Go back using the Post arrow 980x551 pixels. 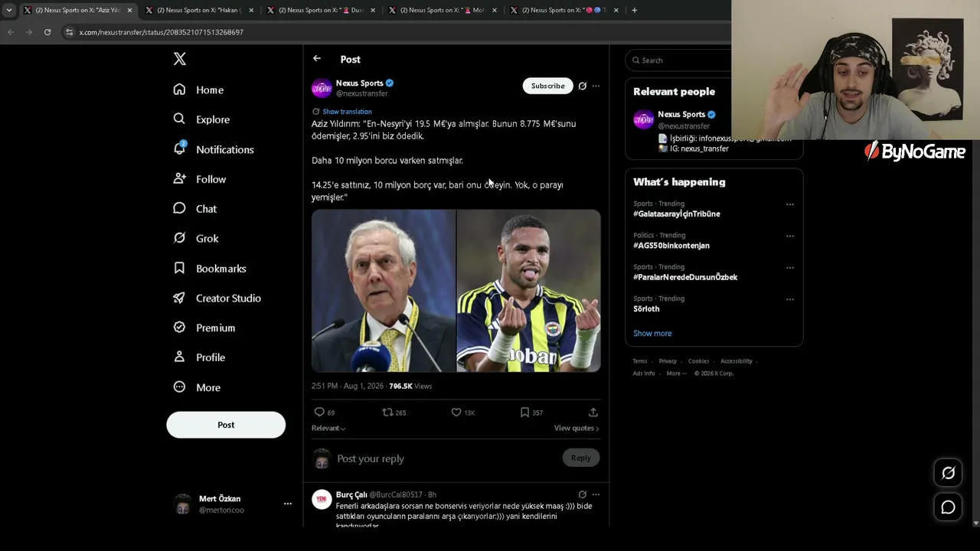[x=317, y=59]
